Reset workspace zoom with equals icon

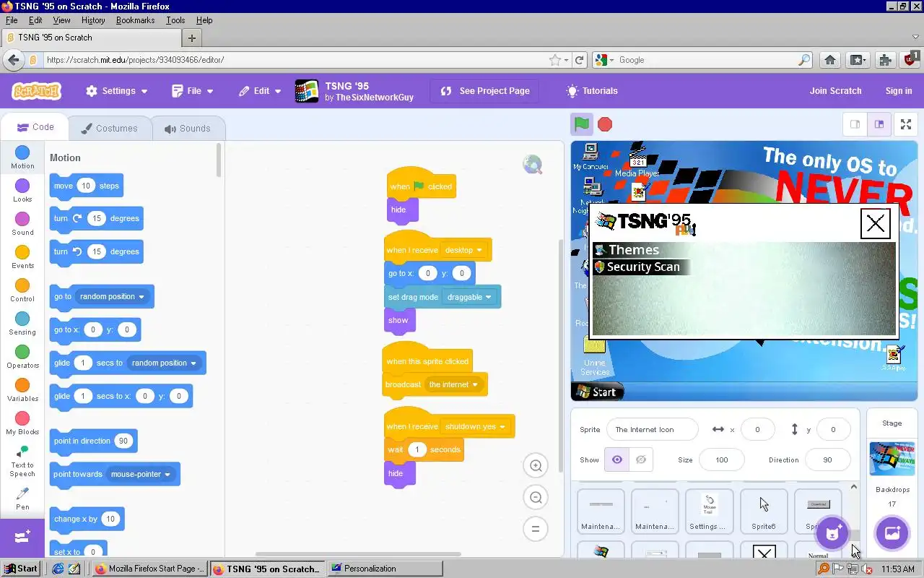[x=536, y=529]
